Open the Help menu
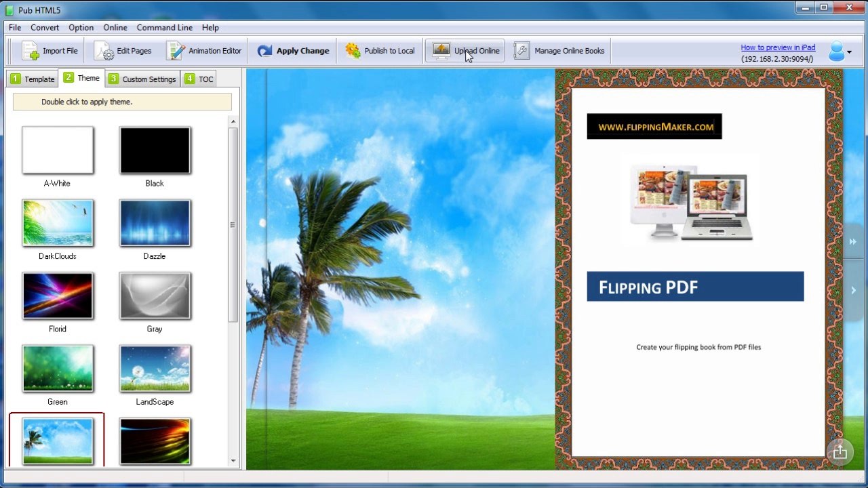 click(210, 28)
